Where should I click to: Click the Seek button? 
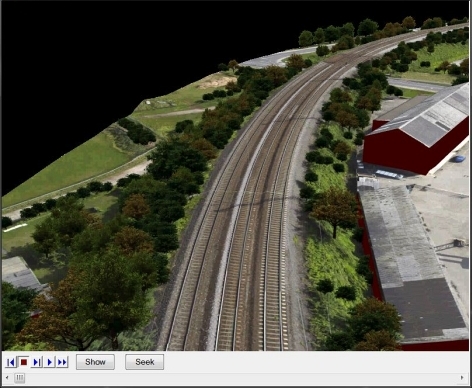(145, 362)
